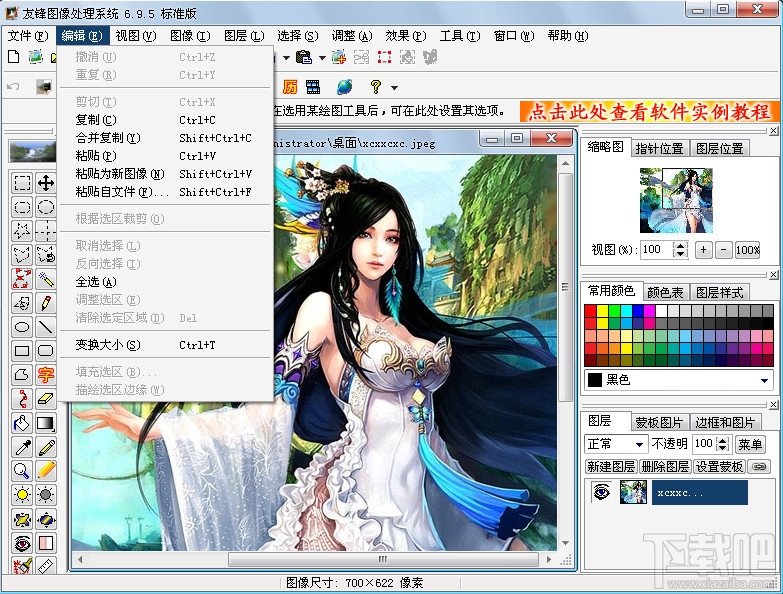Click the film strip toolbar icon
This screenshot has width=783, height=594.
[313, 87]
